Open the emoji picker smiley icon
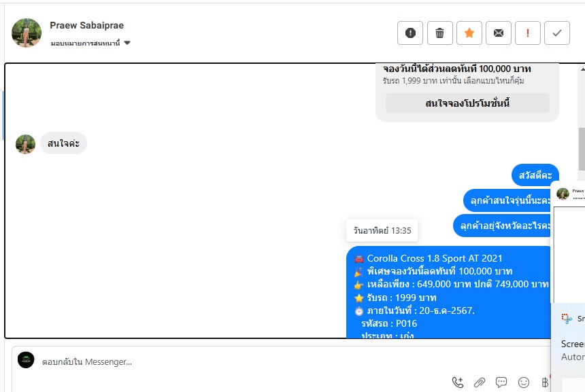585x392 pixels. (524, 382)
